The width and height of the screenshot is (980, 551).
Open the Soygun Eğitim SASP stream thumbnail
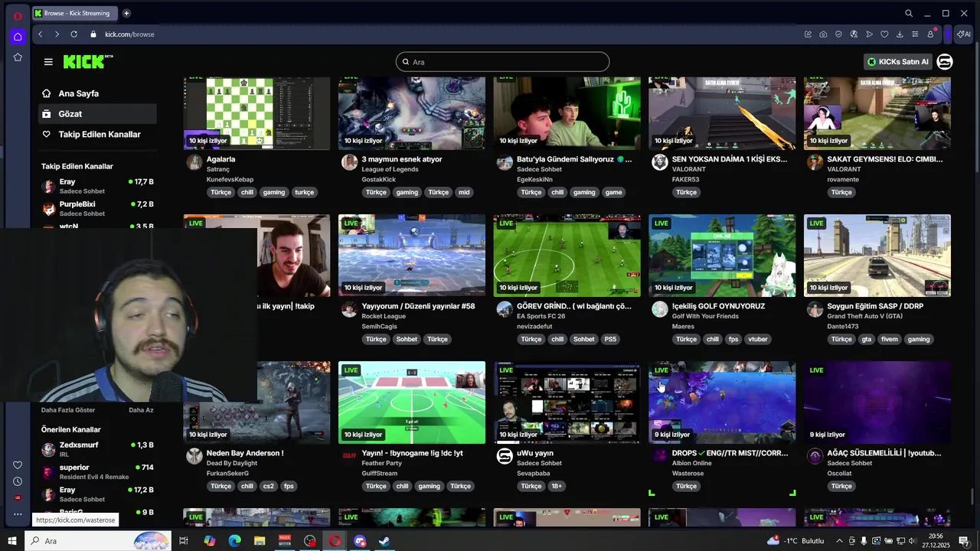(877, 256)
